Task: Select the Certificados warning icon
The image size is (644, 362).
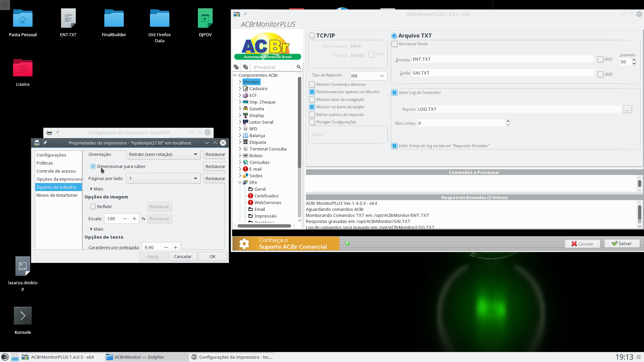Action: click(251, 196)
